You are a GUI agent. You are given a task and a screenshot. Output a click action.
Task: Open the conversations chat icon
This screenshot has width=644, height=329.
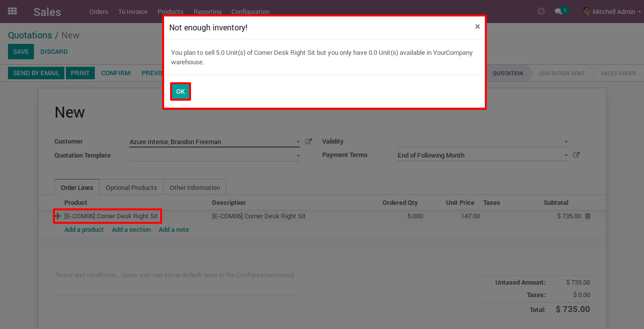(558, 11)
